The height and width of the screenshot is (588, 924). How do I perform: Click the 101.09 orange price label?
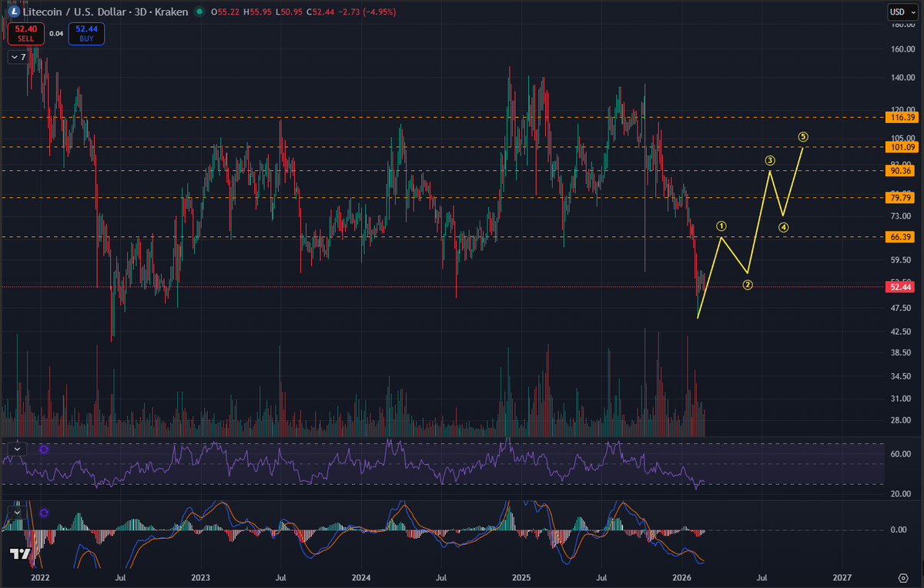coord(901,147)
